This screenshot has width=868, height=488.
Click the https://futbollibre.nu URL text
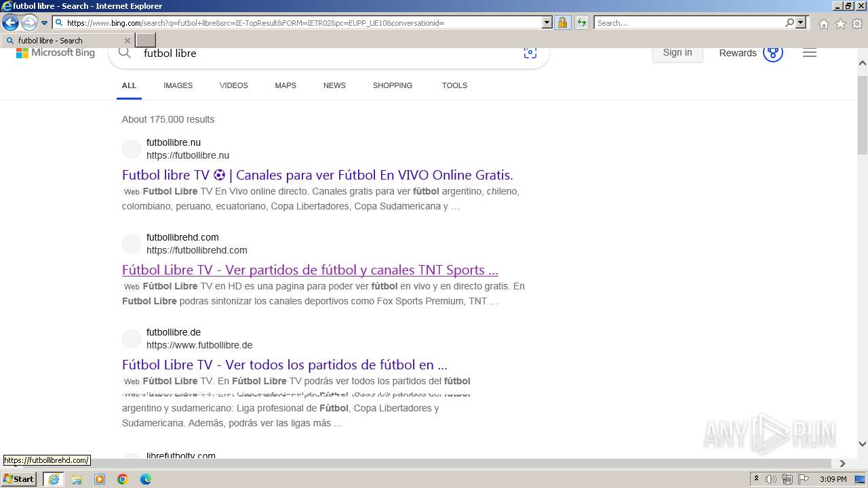pos(188,155)
